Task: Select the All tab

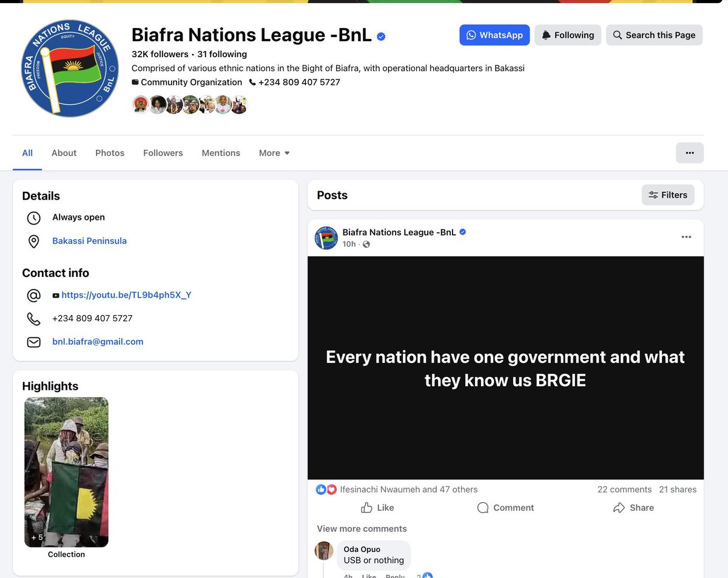Action: [27, 153]
